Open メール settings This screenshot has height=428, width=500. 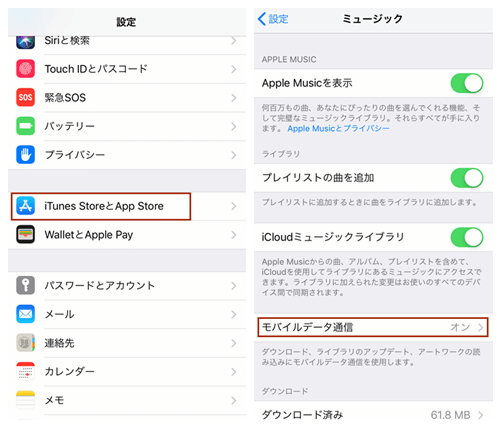[x=127, y=314]
